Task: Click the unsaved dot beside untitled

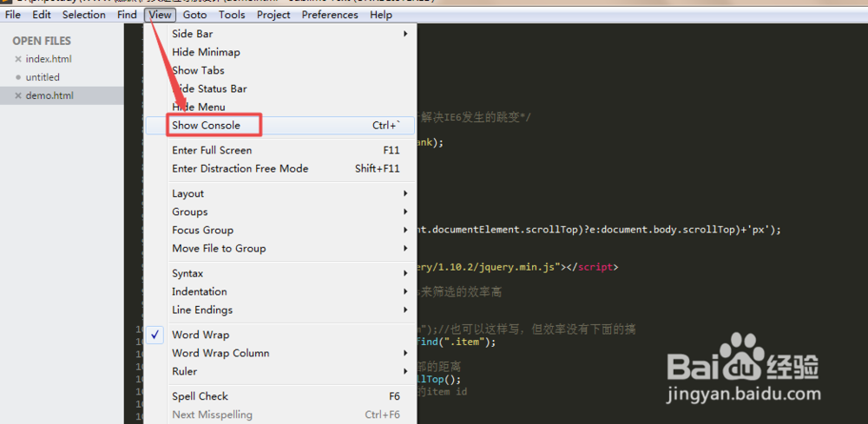Action: (18, 77)
